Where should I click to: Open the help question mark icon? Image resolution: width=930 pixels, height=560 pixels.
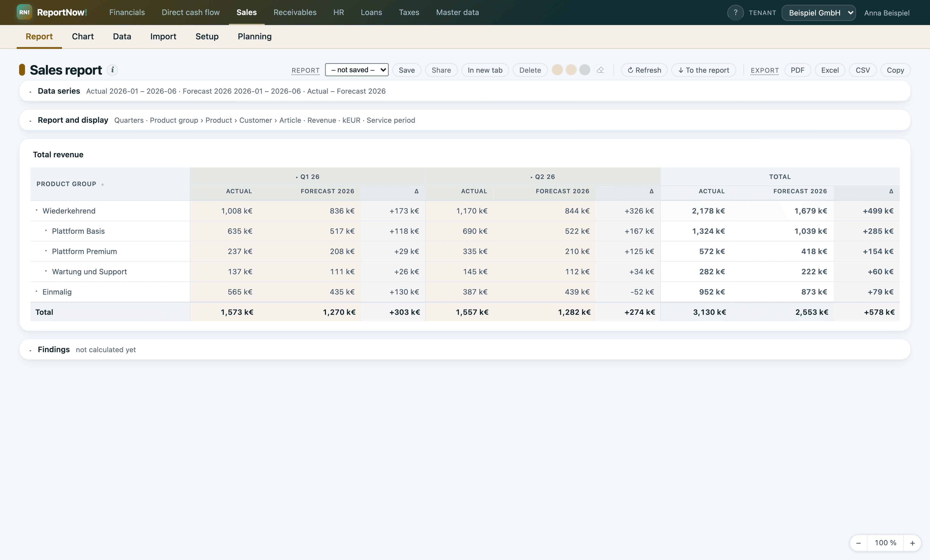pos(735,12)
